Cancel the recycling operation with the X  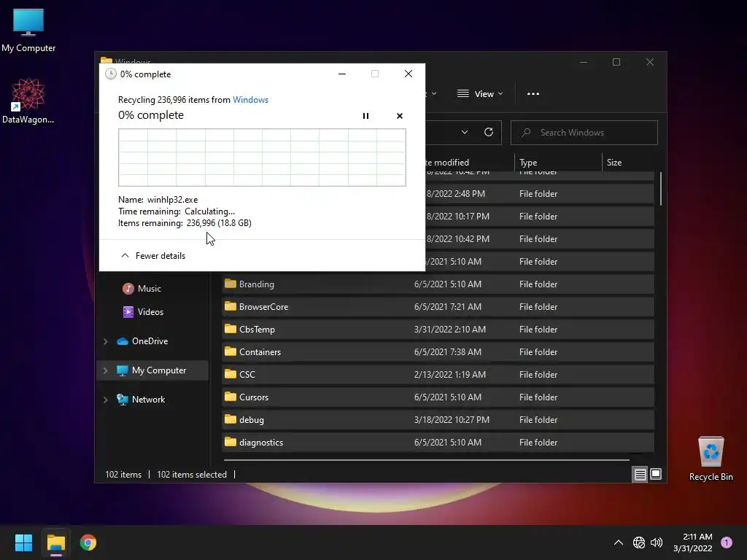tap(399, 116)
